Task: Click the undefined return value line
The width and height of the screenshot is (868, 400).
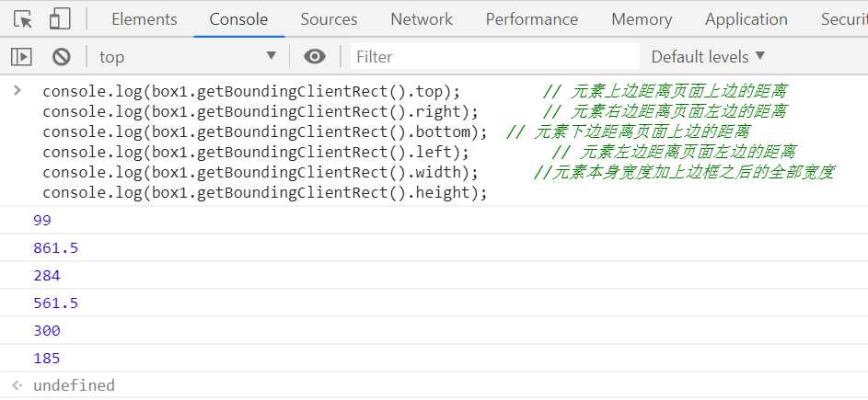Action: (x=74, y=385)
